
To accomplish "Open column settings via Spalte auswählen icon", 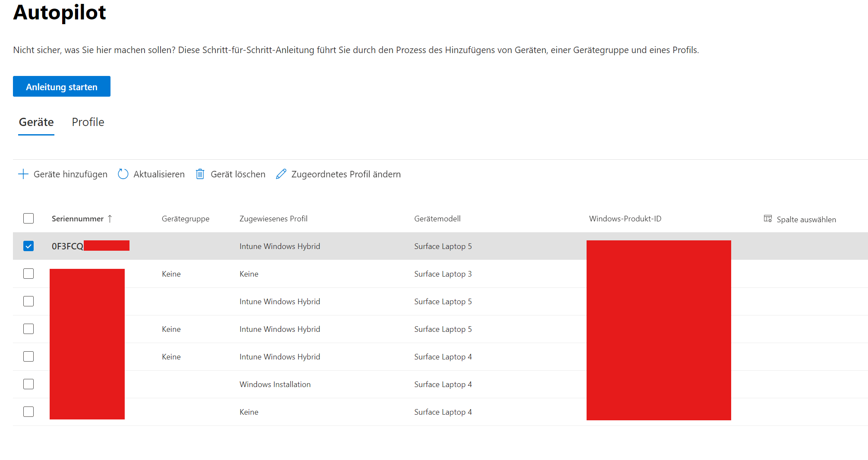I will (768, 219).
